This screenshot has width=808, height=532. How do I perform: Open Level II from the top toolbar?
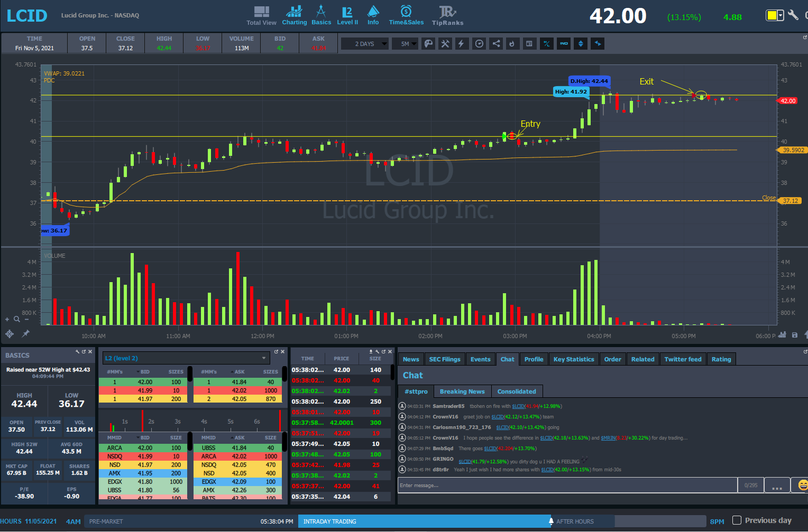347,16
